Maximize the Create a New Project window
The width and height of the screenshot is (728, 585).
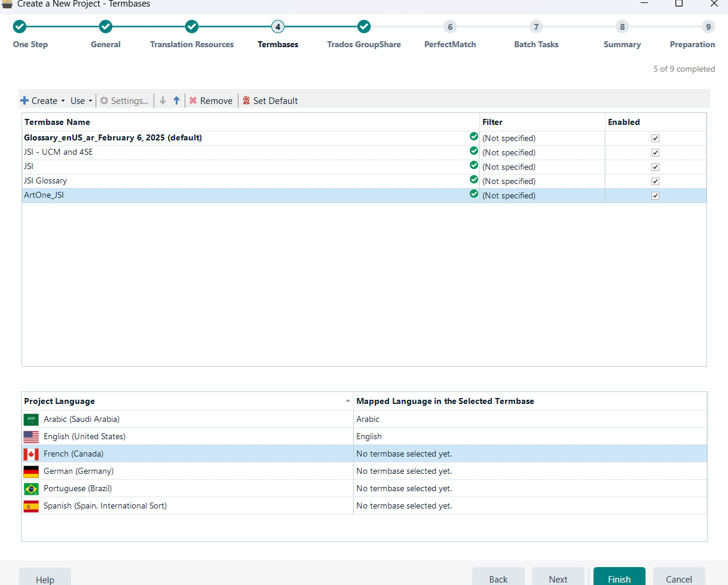tap(679, 4)
